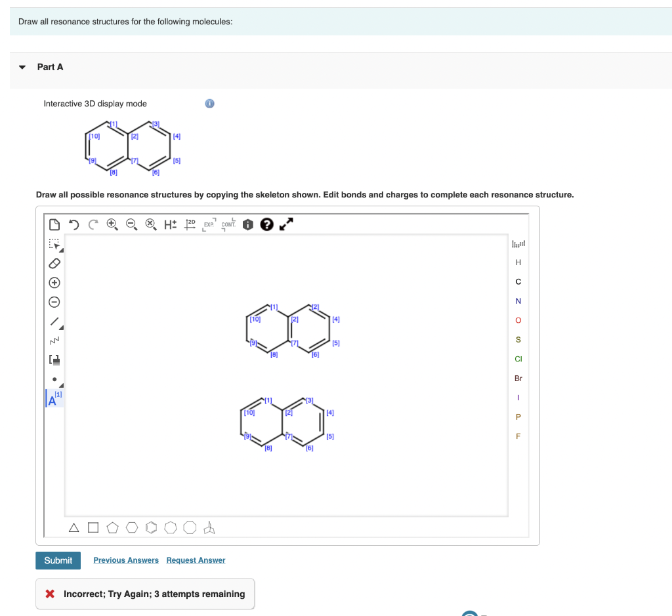
Task: Expand the bond tool flyout arrow
Action: (61, 327)
